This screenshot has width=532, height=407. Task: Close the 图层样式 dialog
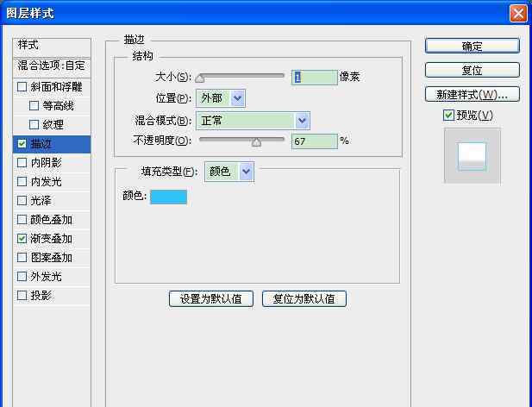tap(518, 14)
